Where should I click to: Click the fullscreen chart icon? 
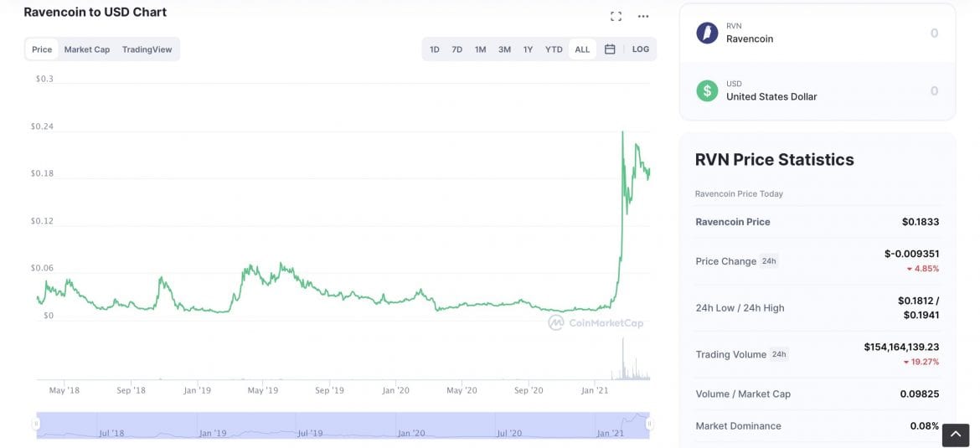click(x=616, y=16)
